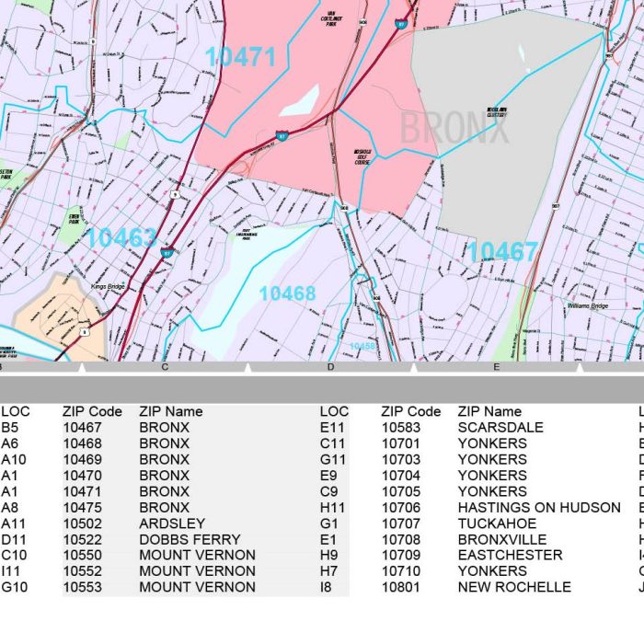Click the small 10458 ZIP label on the map
Viewport: 644px width, 644px height.
pos(362,346)
